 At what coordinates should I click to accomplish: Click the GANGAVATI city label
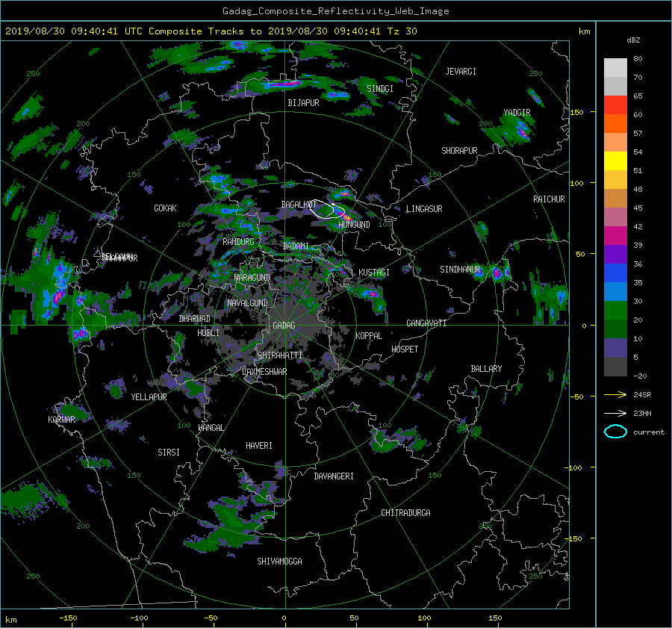tap(426, 323)
